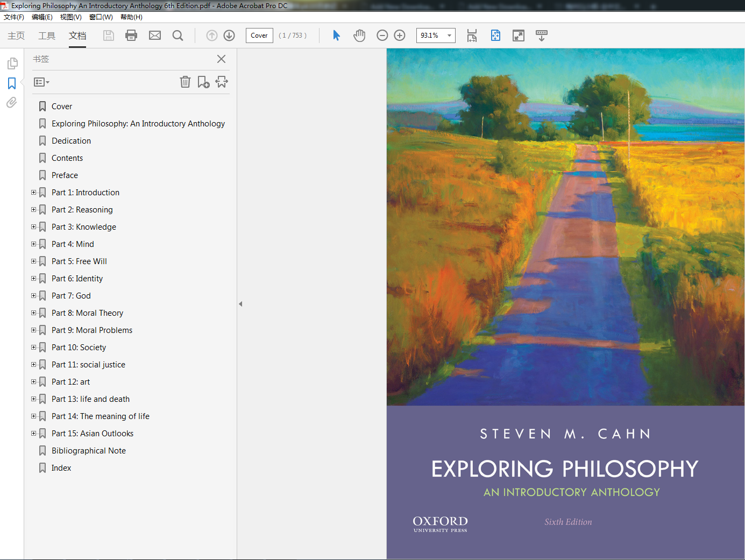
Task: Open bookmarks options dropdown menu
Action: coord(41,82)
